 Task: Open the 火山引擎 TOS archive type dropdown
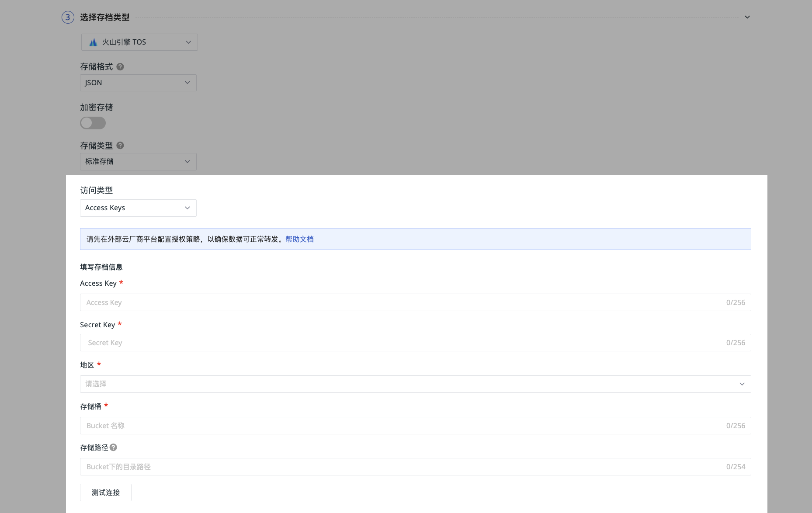(x=139, y=42)
